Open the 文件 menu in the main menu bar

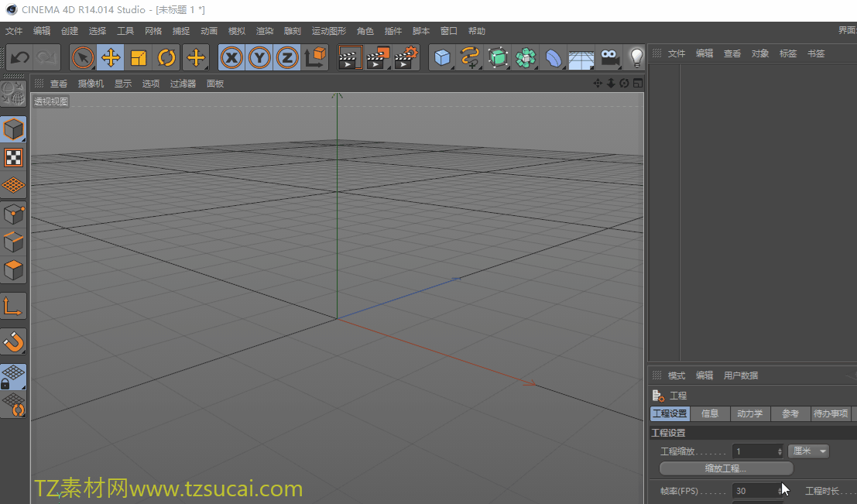[14, 31]
